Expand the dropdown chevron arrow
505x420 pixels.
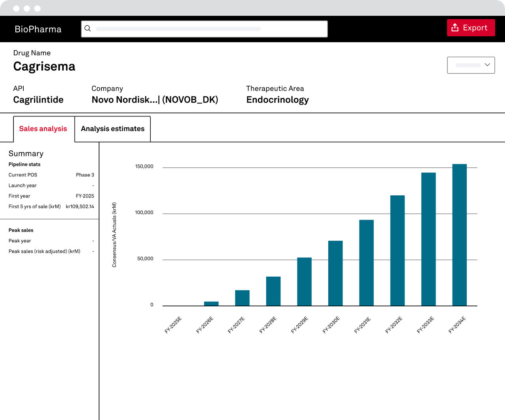pyautogui.click(x=487, y=65)
